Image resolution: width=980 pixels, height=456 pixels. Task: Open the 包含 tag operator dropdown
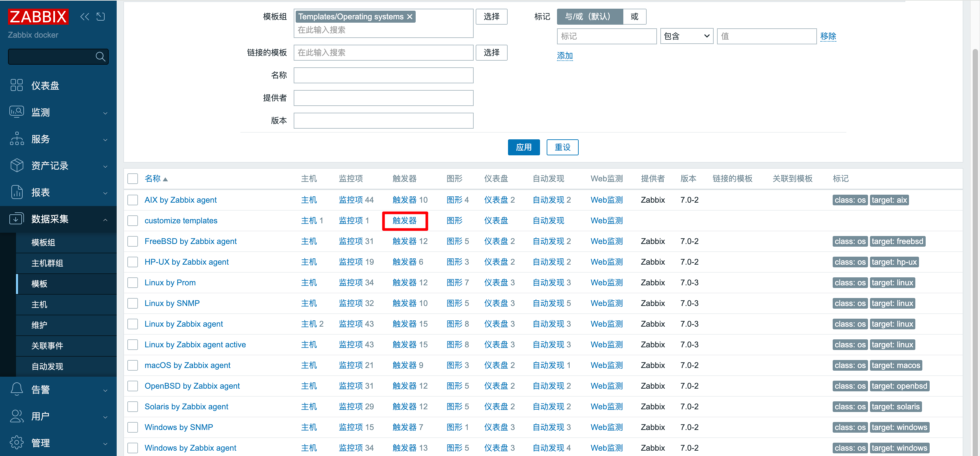[686, 36]
